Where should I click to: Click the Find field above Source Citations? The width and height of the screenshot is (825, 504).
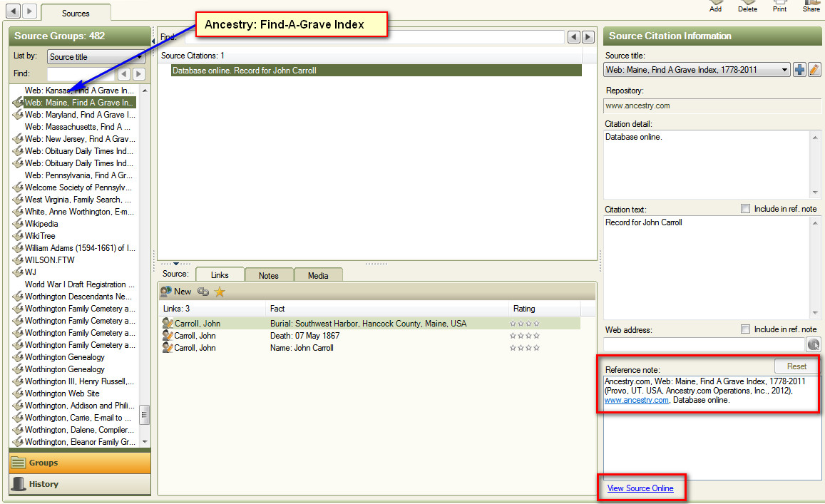click(x=374, y=37)
